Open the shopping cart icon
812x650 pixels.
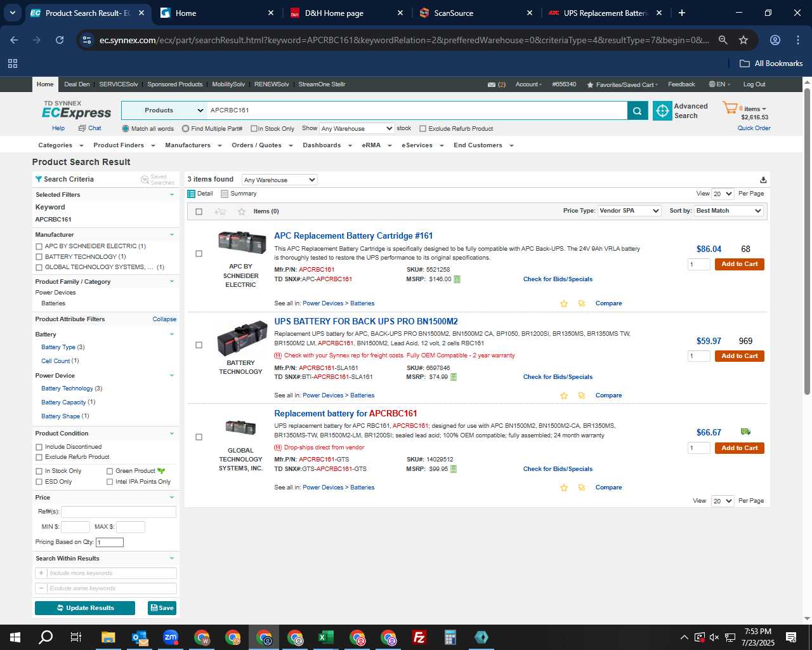coord(730,109)
